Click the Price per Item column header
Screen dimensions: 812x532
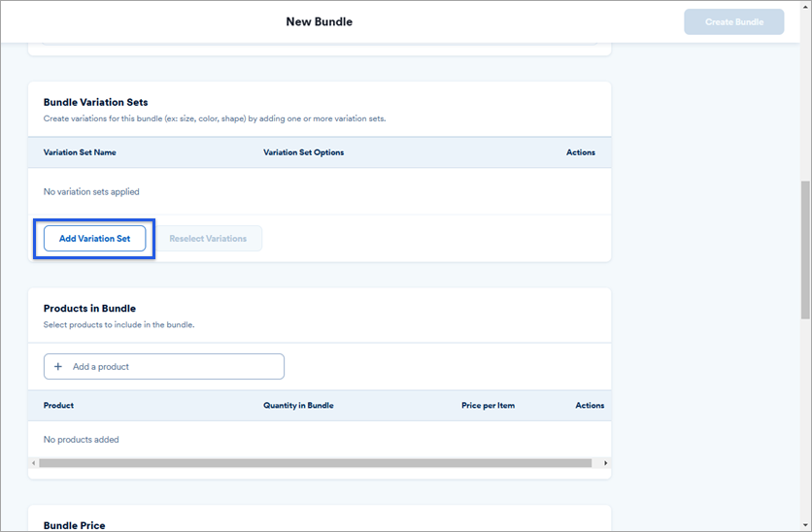coord(488,405)
